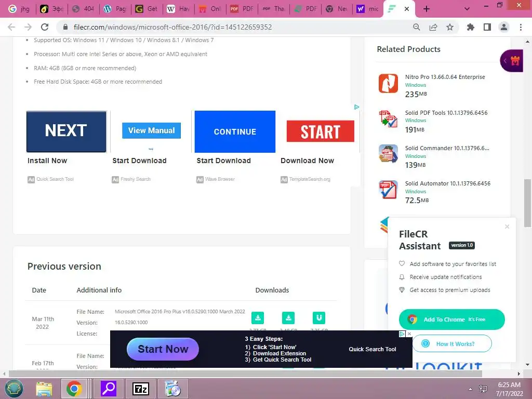Switch to the Wikipedia 'Hav' tab
The height and width of the screenshot is (399, 532).
[179, 9]
